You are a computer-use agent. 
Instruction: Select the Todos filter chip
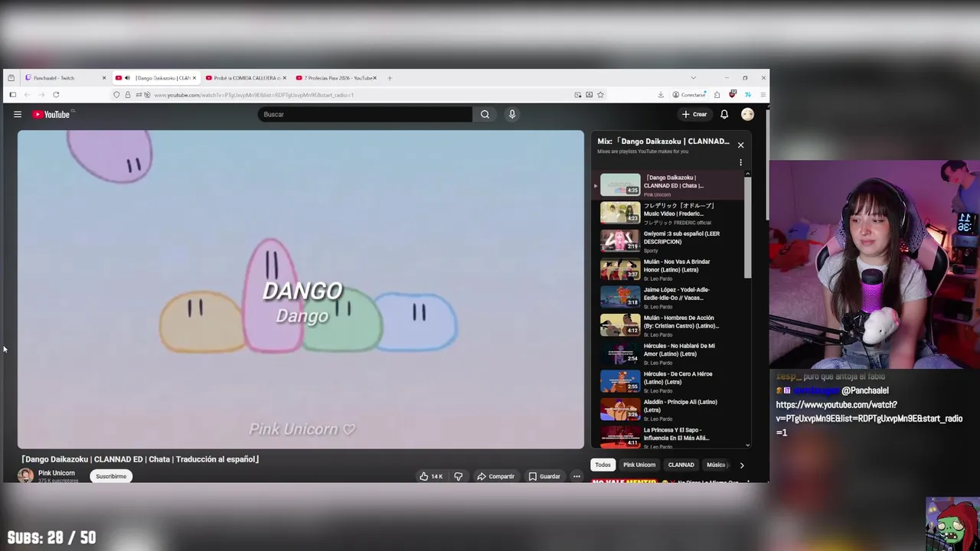pos(603,465)
